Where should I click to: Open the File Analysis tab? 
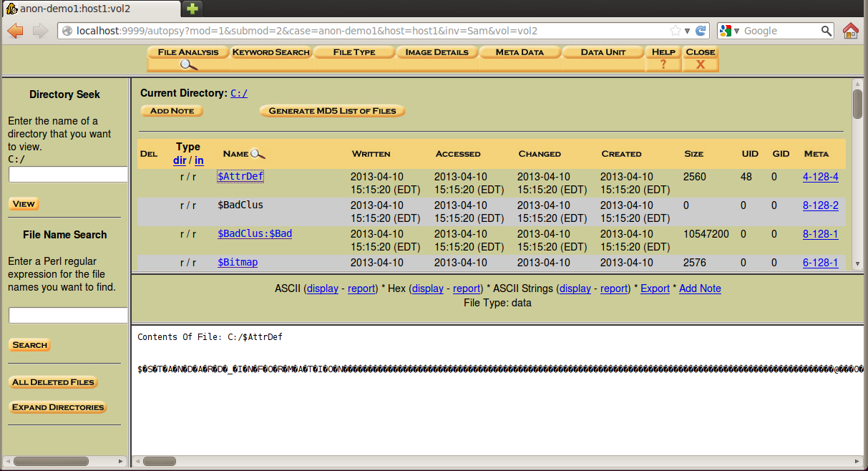[x=188, y=52]
